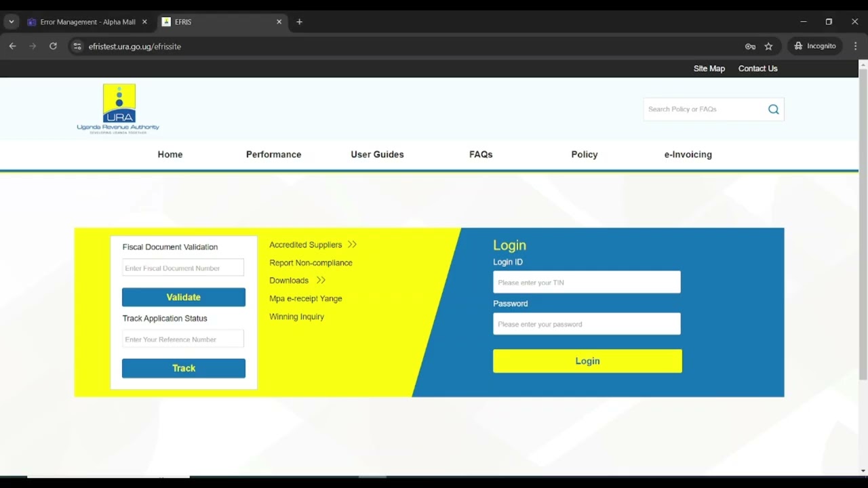
Task: Bookmark page with the star icon
Action: pos(768,46)
